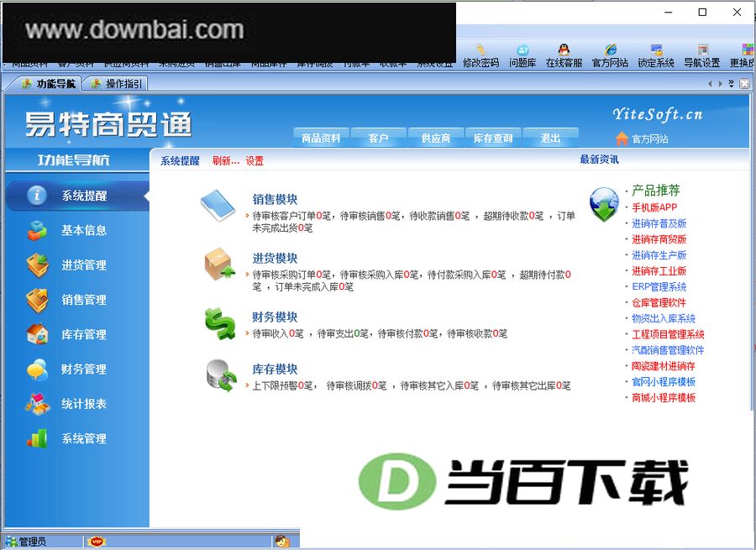756x550 pixels.
Task: Open the 修改密码 change password tool
Action: tap(480, 55)
